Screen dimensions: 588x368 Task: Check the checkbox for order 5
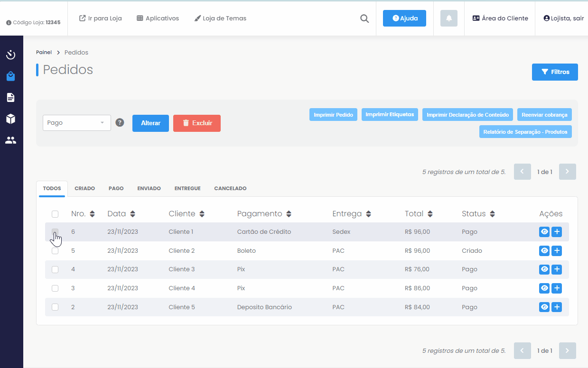(x=55, y=251)
